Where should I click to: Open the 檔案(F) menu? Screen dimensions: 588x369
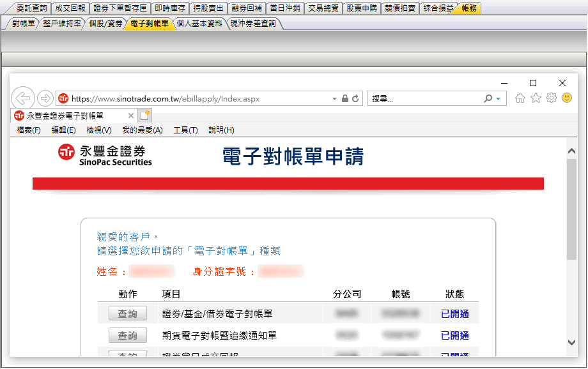29,130
